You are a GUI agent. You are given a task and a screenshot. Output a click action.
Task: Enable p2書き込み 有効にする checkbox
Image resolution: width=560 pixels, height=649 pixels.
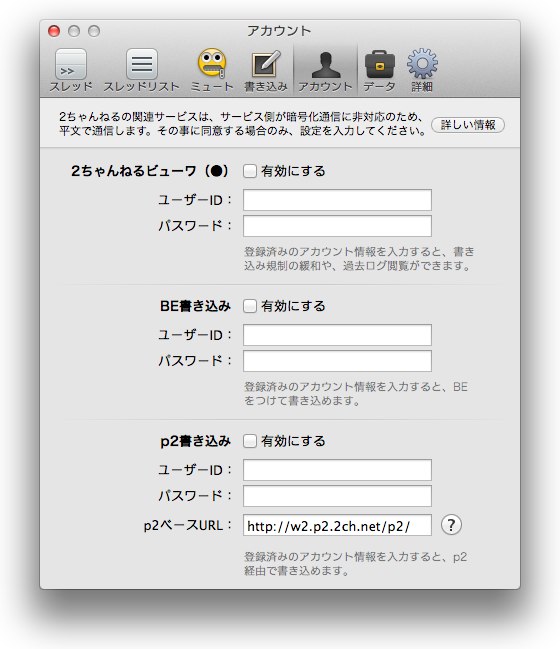(250, 441)
